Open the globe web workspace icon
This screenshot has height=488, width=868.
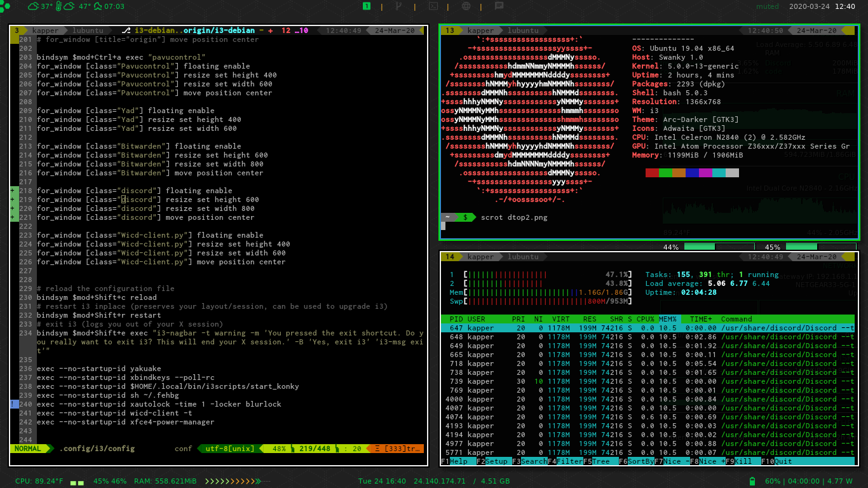click(x=466, y=6)
